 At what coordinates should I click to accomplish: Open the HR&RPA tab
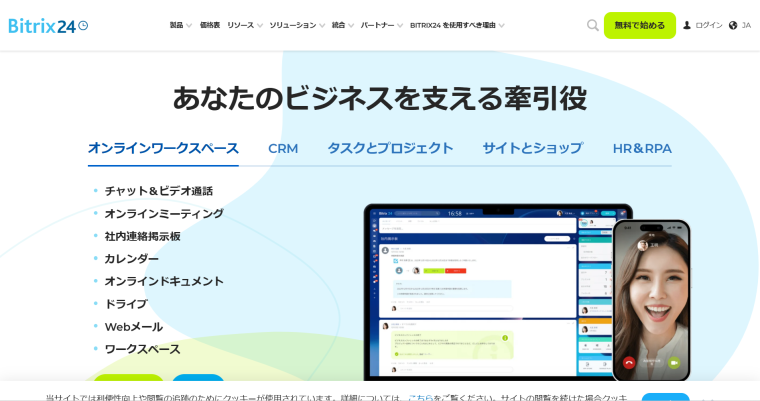(x=642, y=148)
